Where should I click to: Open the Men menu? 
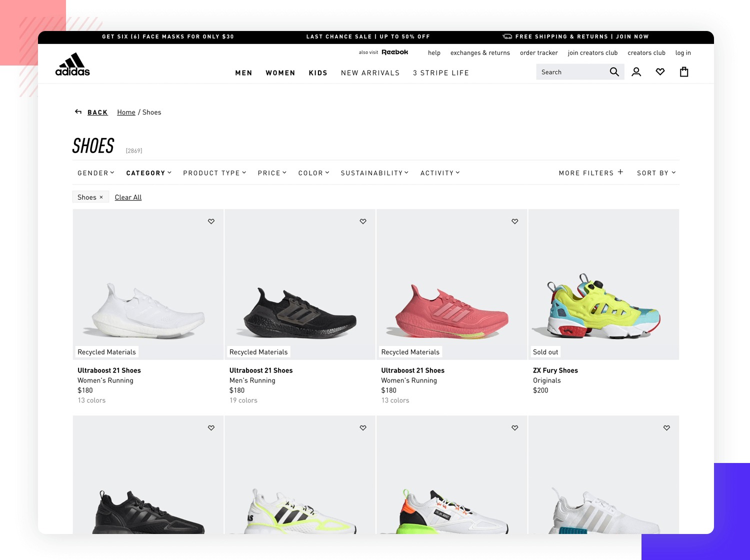[x=243, y=73]
